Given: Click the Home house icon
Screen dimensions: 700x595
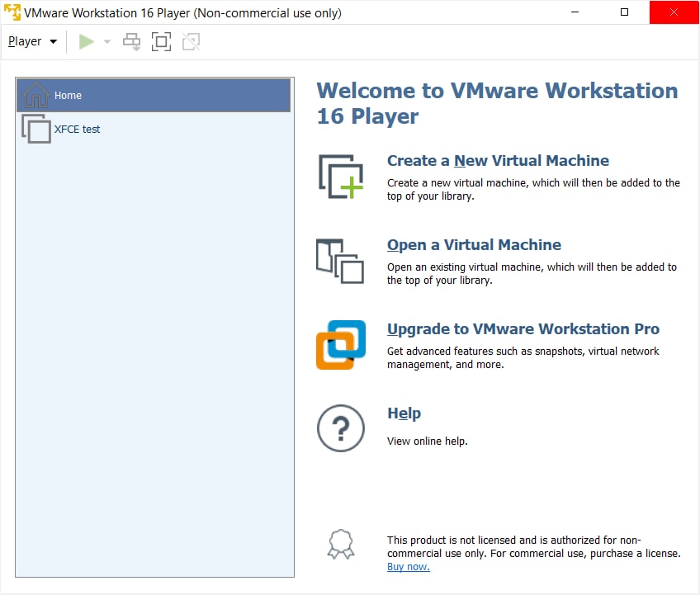Looking at the screenshot, I should click(x=35, y=95).
